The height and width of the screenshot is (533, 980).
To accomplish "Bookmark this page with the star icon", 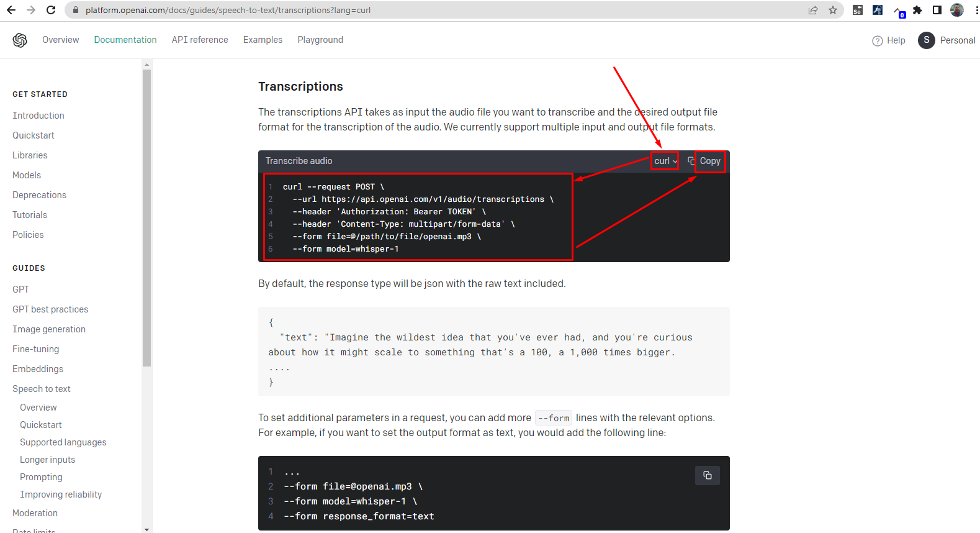I will 833,10.
